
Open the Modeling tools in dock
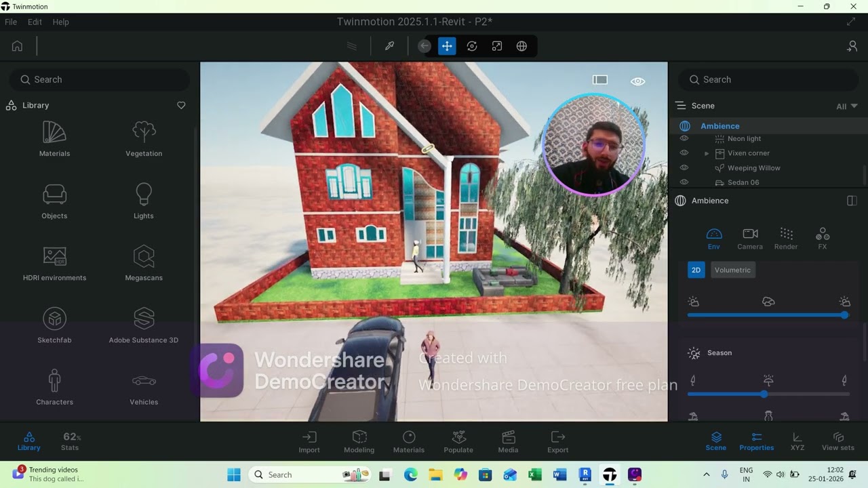tap(359, 442)
